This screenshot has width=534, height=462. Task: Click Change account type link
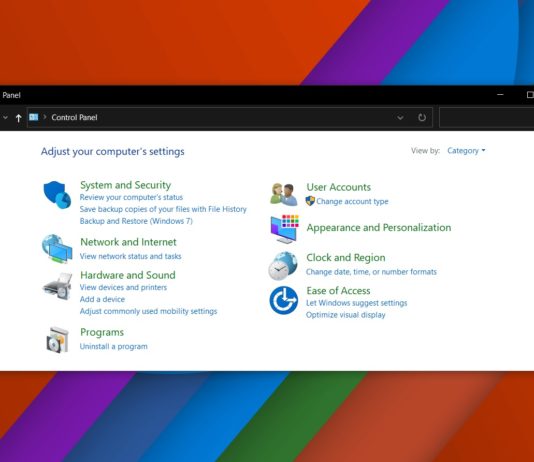click(x=352, y=201)
